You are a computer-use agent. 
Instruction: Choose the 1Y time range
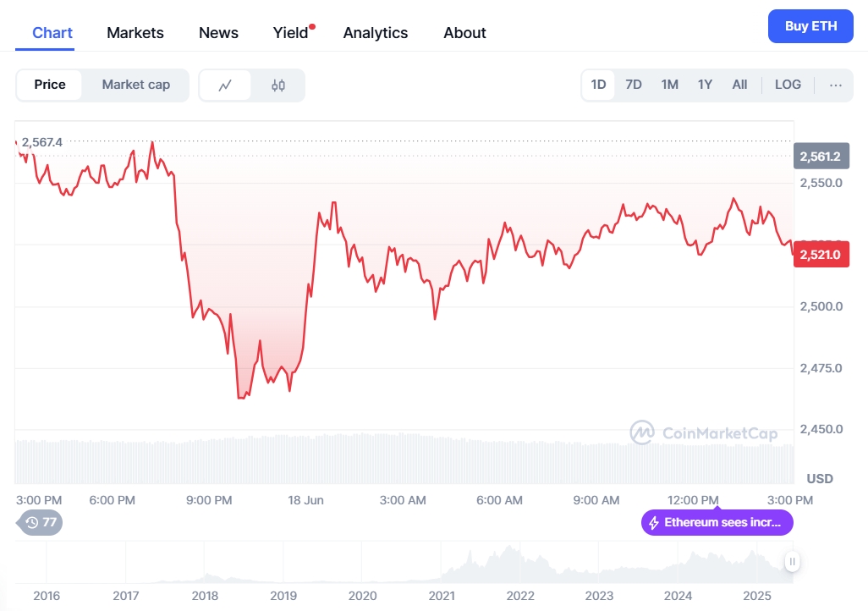coord(705,85)
